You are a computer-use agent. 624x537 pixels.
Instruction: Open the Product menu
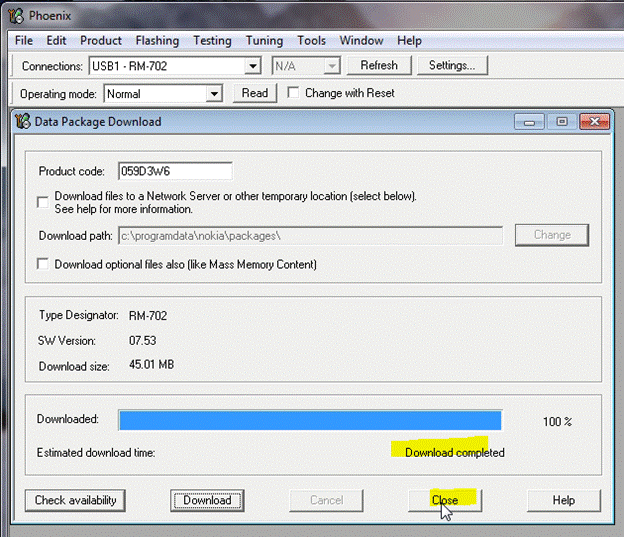(101, 41)
